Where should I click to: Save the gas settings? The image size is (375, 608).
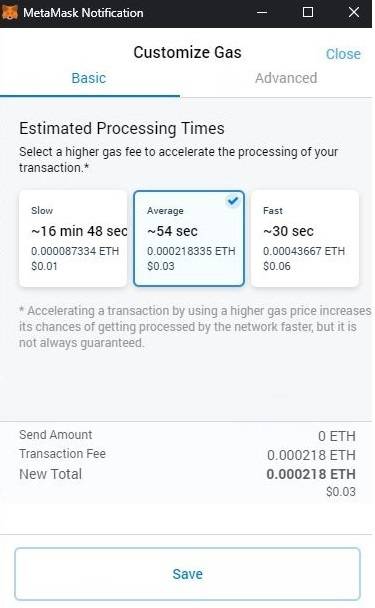point(187,574)
